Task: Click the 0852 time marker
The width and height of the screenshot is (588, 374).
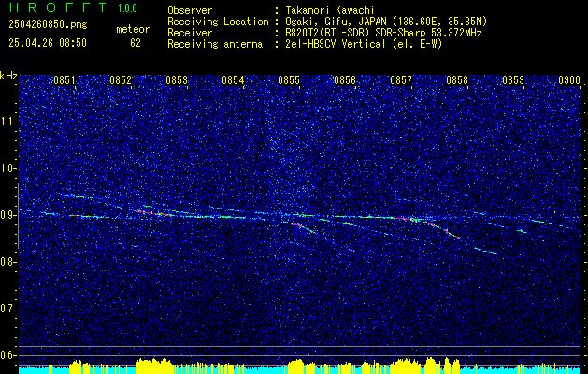Action: tap(121, 80)
